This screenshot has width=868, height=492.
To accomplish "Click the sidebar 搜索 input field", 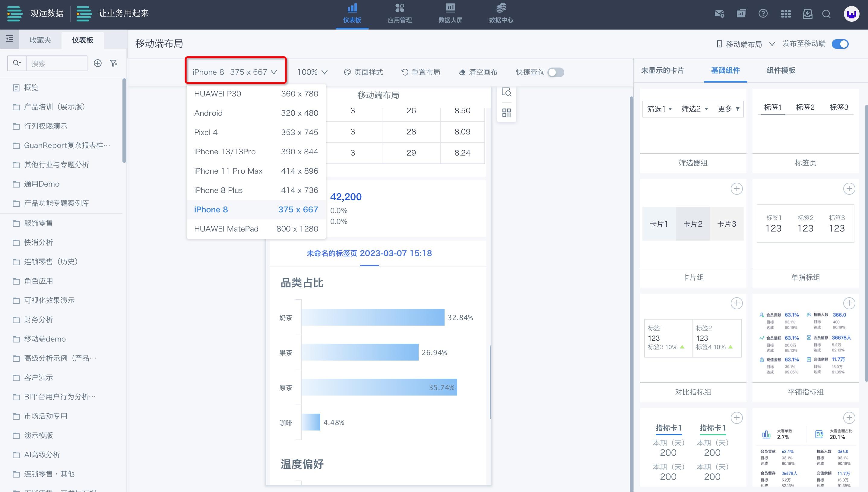I will point(56,63).
